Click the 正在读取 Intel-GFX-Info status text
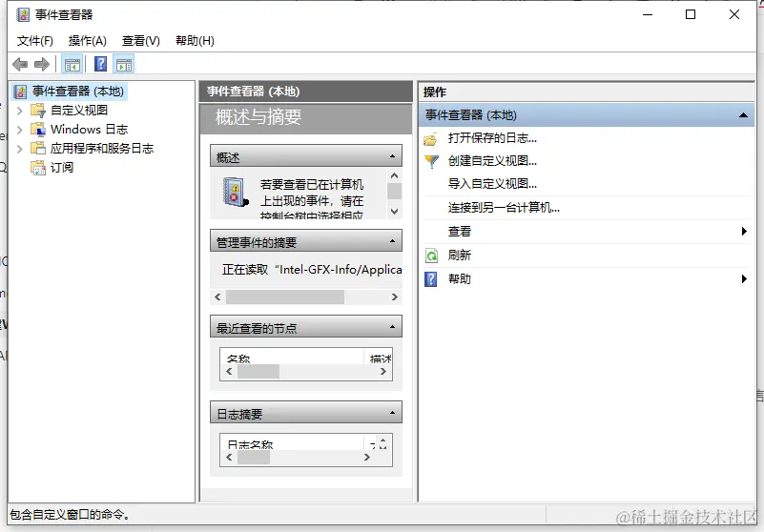Viewport: 764px width, 532px height. pyautogui.click(x=312, y=270)
